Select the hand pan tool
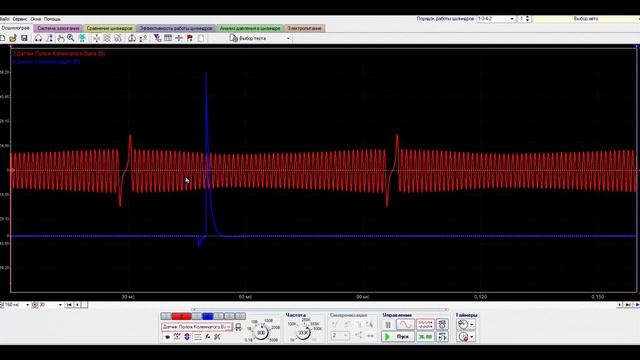 pyautogui.click(x=60, y=38)
